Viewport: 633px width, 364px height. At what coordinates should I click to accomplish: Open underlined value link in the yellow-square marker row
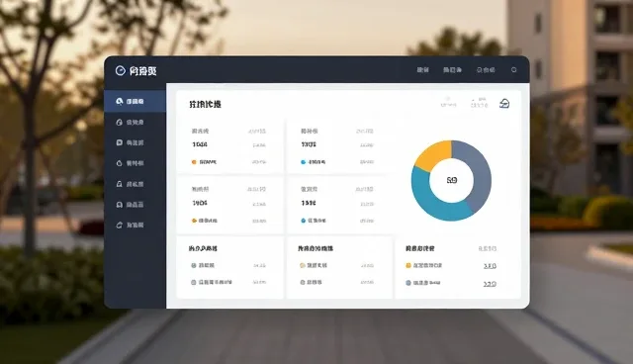click(490, 266)
